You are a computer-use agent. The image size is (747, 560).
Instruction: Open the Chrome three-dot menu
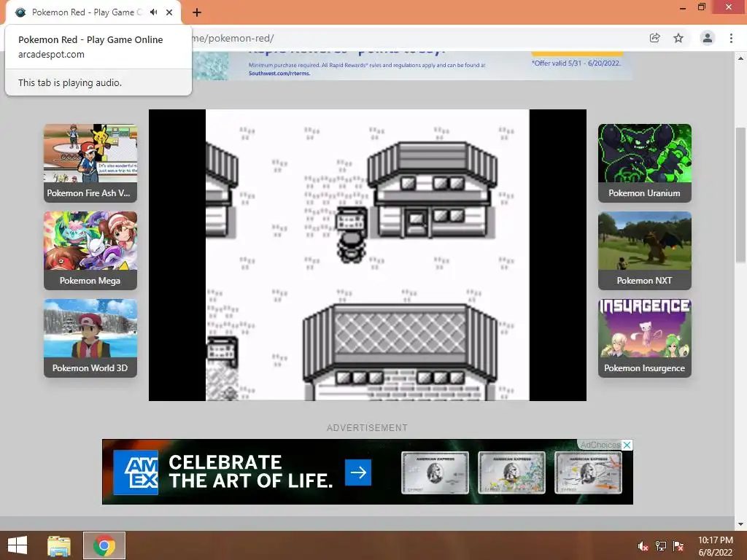pos(731,38)
